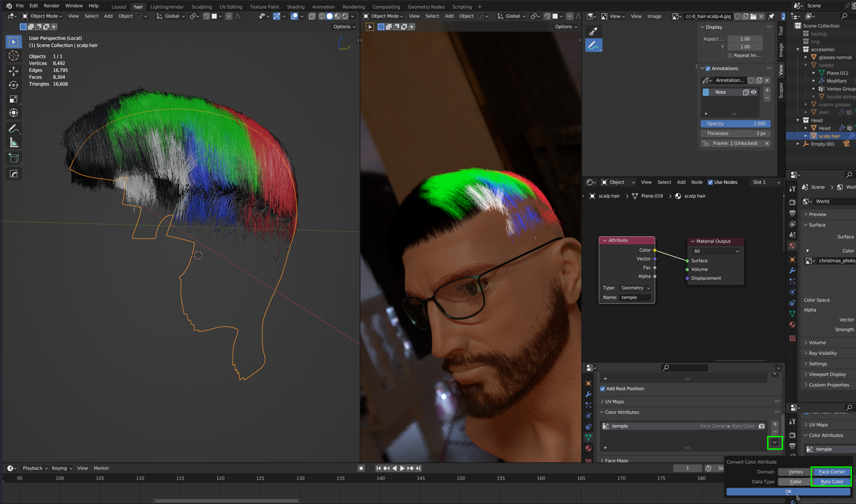
Task: Switch to the Shading workspace tab
Action: [296, 7]
